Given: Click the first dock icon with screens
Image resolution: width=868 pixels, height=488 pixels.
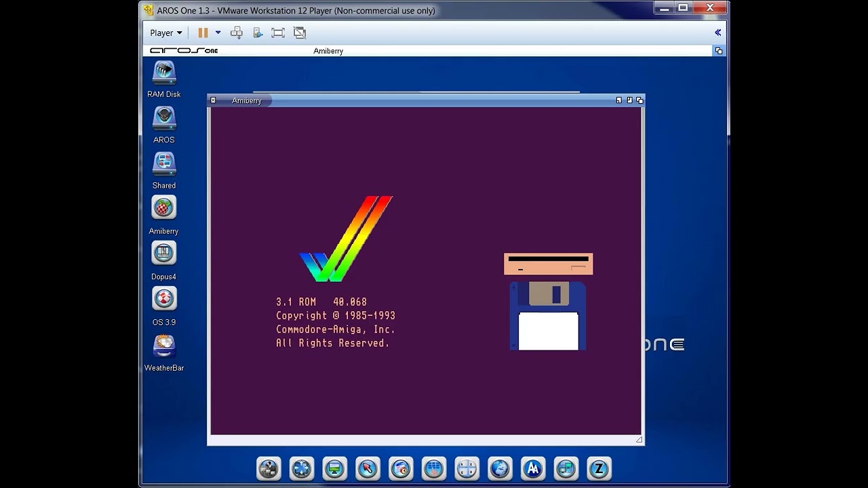Looking at the screenshot, I should coord(269,468).
